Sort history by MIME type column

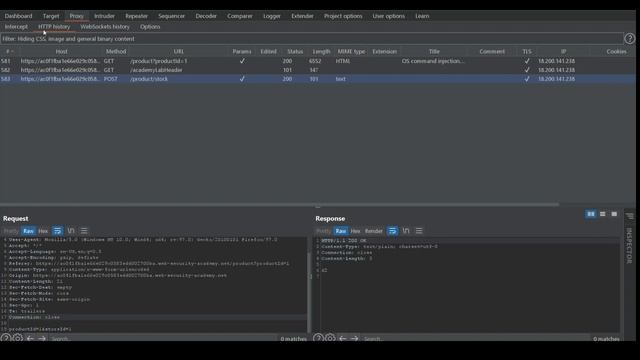click(x=351, y=51)
